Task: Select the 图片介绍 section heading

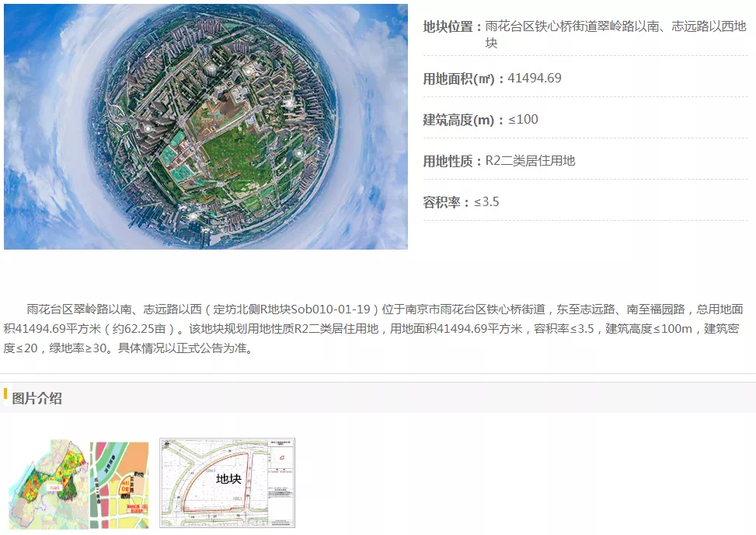Action: pos(37,399)
